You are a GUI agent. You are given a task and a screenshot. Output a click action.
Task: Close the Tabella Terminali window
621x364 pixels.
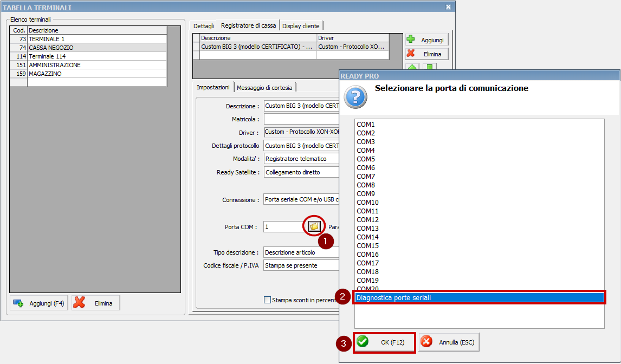(x=448, y=7)
